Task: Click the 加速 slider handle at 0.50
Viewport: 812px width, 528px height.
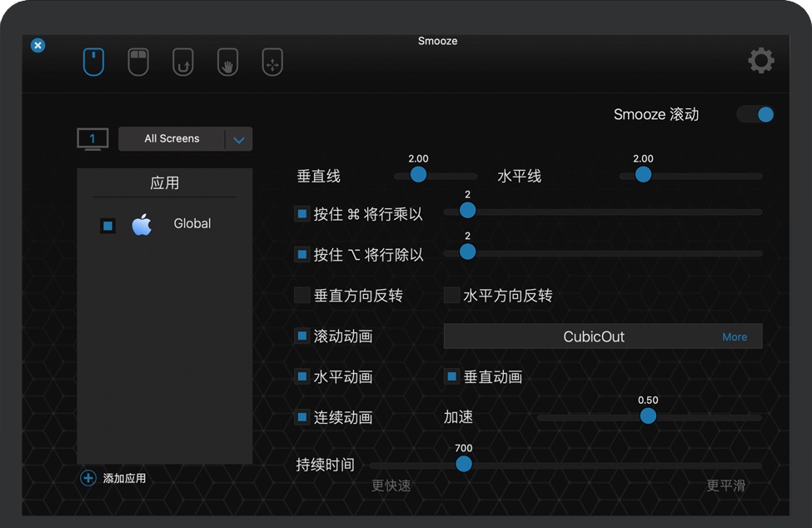Action: tap(649, 416)
